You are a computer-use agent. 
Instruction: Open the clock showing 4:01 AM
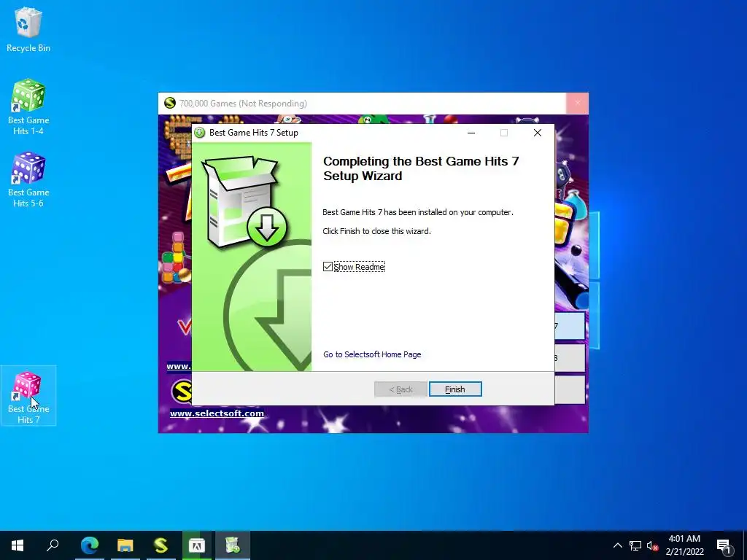click(684, 545)
